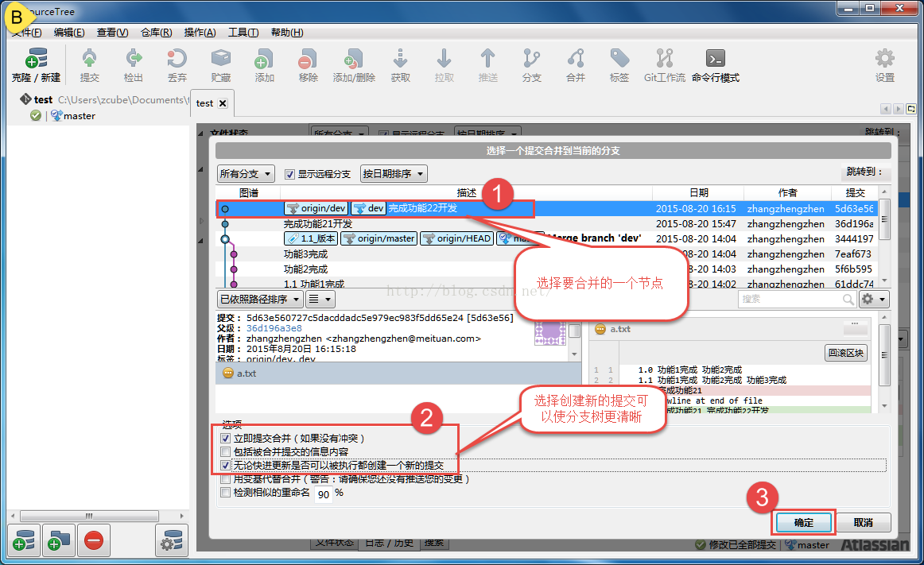The image size is (924, 565).
Task: Enable 用变基代替合并 checkbox
Action: [225, 479]
